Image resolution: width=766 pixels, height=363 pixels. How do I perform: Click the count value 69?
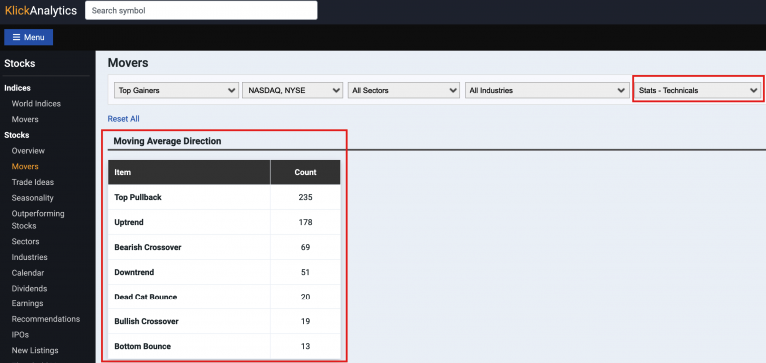pyautogui.click(x=305, y=247)
